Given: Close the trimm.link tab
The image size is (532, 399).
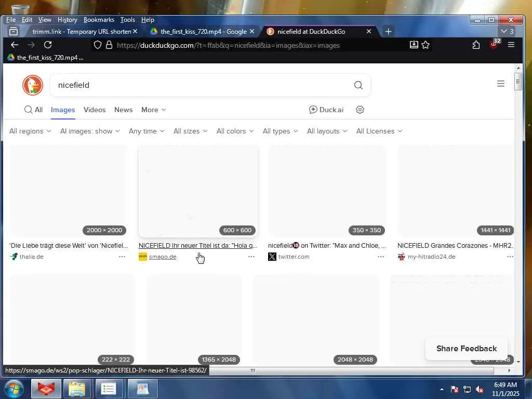Looking at the screenshot, I should pos(135,31).
